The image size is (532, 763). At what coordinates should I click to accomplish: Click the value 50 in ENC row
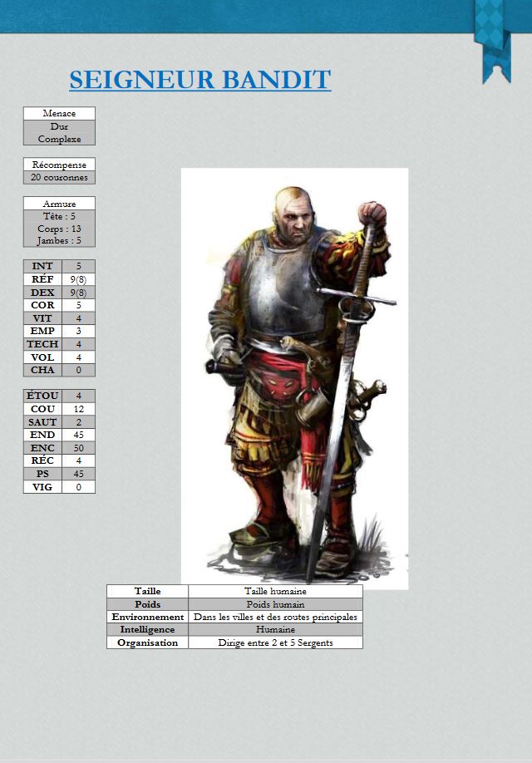pos(78,448)
